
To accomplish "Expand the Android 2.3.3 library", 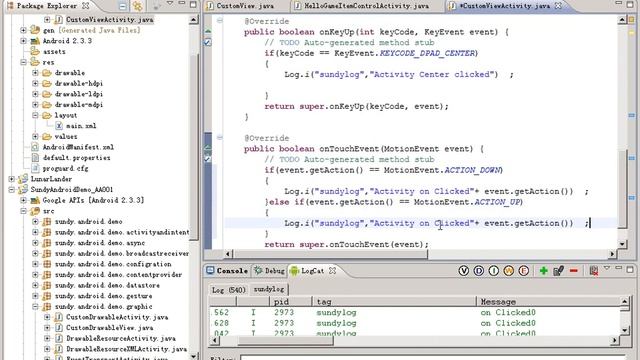I will click(23, 41).
